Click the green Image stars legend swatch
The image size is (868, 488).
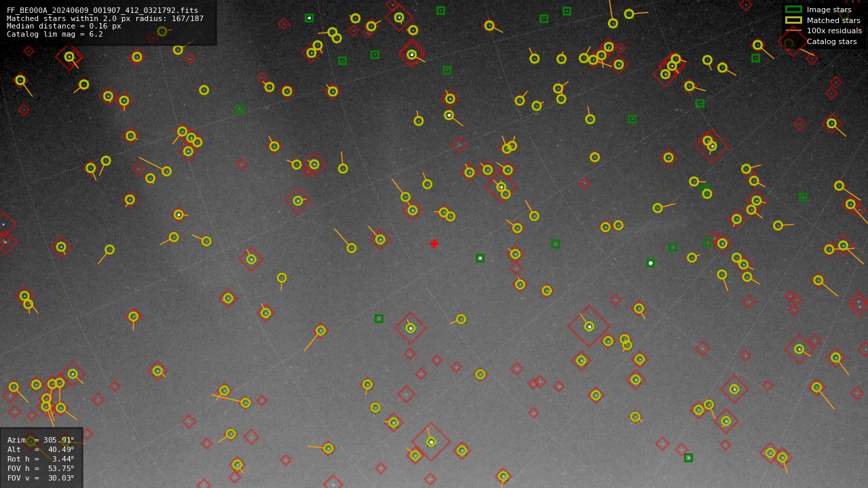(793, 10)
